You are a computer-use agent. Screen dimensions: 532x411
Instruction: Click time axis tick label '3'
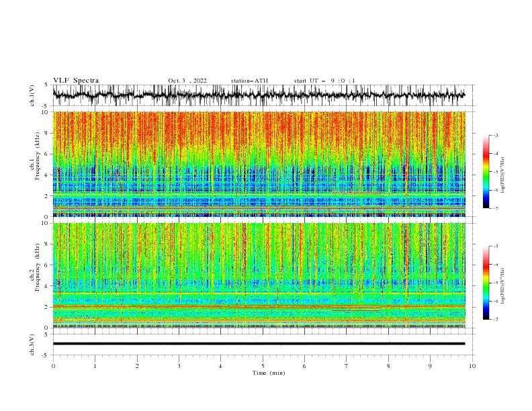point(179,366)
